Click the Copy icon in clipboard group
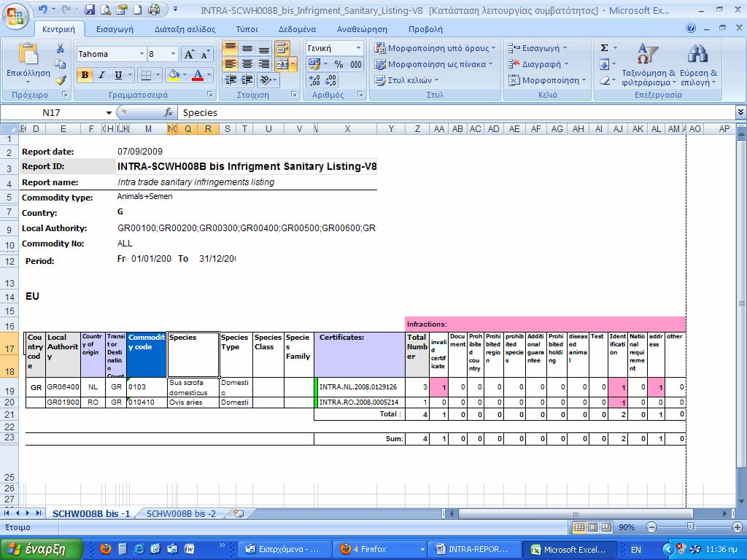Screen dimensions: 747x560 coord(60,64)
